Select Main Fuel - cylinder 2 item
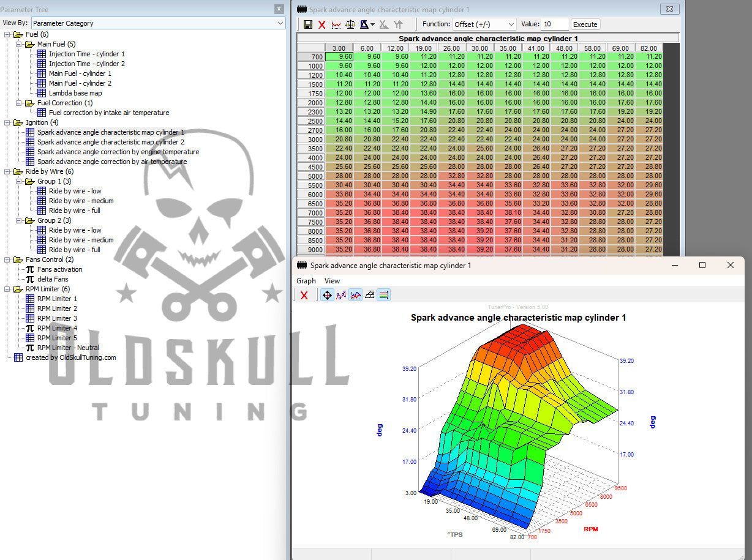752x560 pixels. (80, 83)
